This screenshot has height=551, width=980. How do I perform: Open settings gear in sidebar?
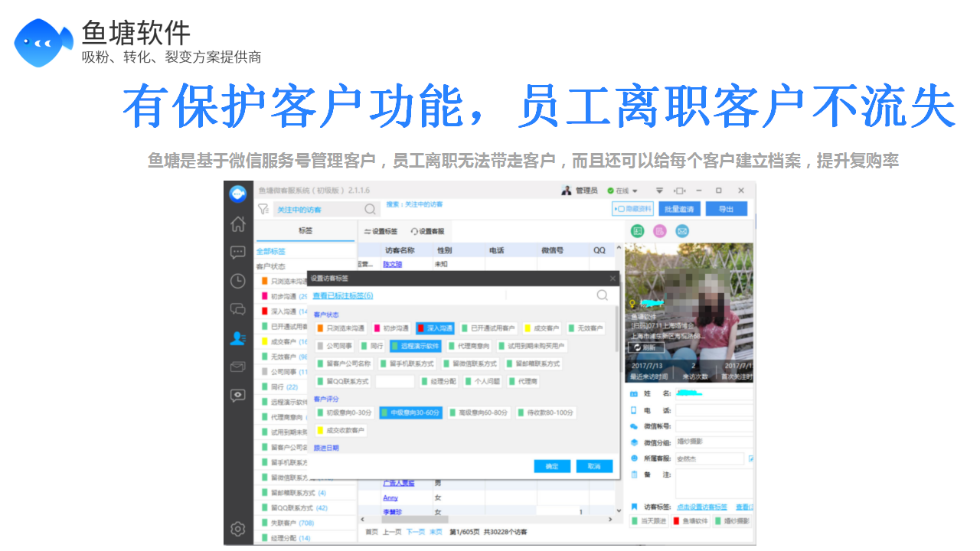pos(238,529)
